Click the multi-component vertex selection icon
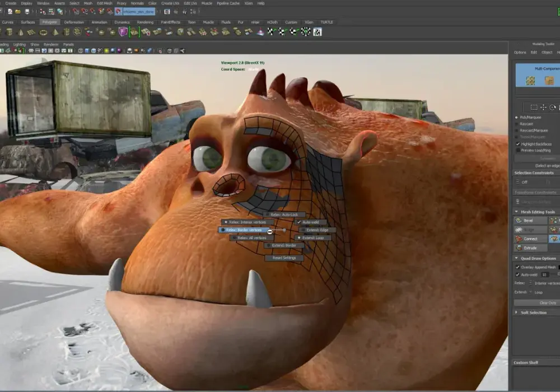 [x=530, y=81]
